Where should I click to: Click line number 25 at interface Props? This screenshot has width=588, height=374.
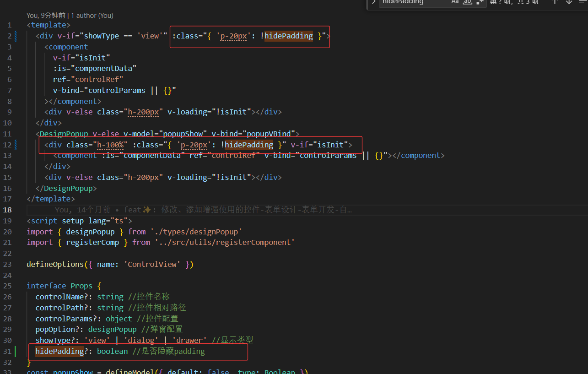[x=8, y=286]
